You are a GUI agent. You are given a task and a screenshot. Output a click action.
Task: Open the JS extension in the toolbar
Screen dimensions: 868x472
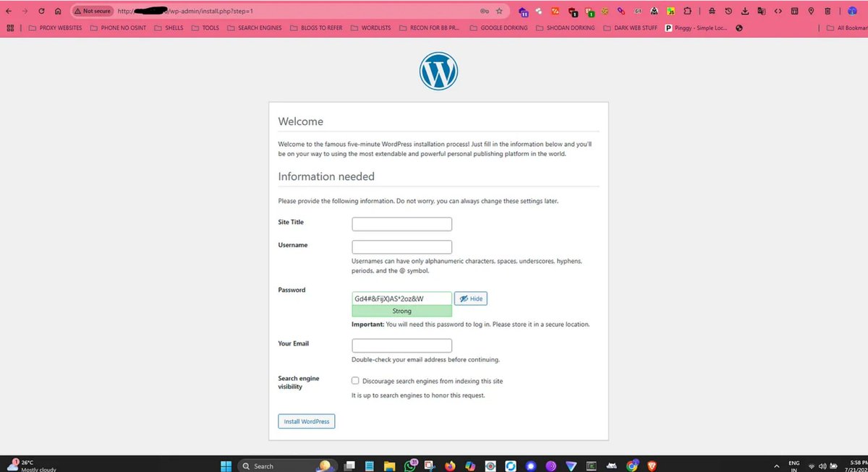671,11
